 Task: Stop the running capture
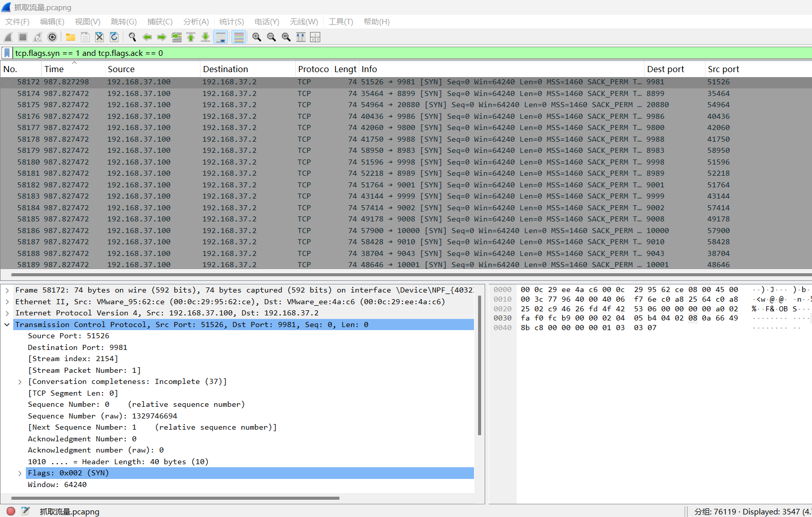pos(23,37)
